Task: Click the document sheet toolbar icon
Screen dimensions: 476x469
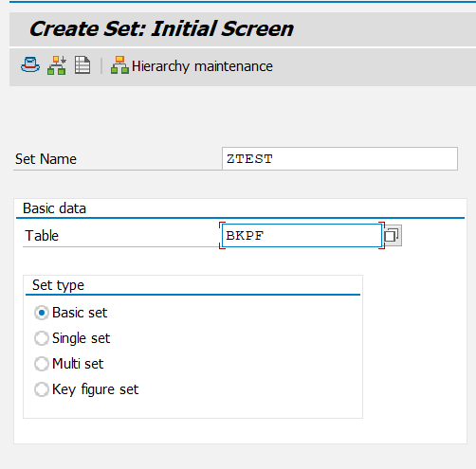Action: [x=82, y=65]
